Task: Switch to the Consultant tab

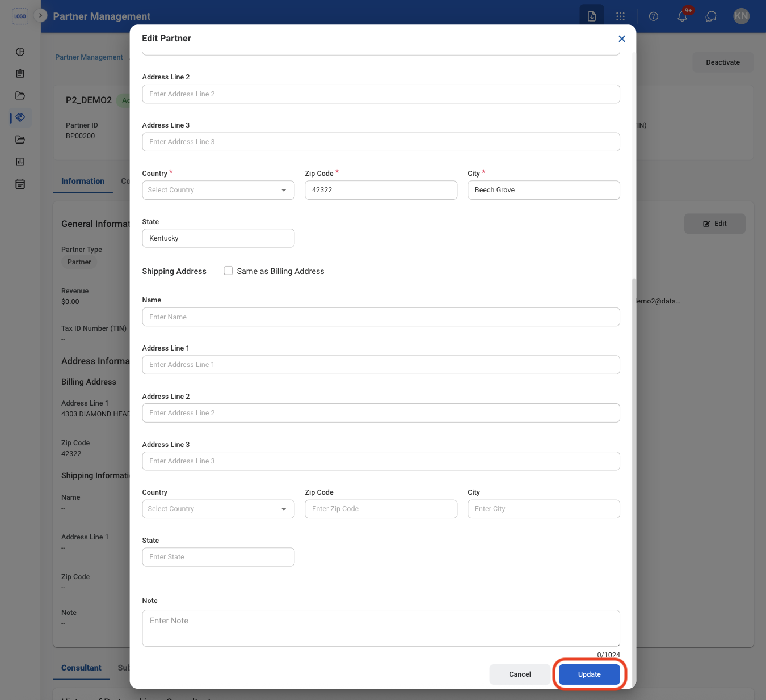Action: [81, 668]
